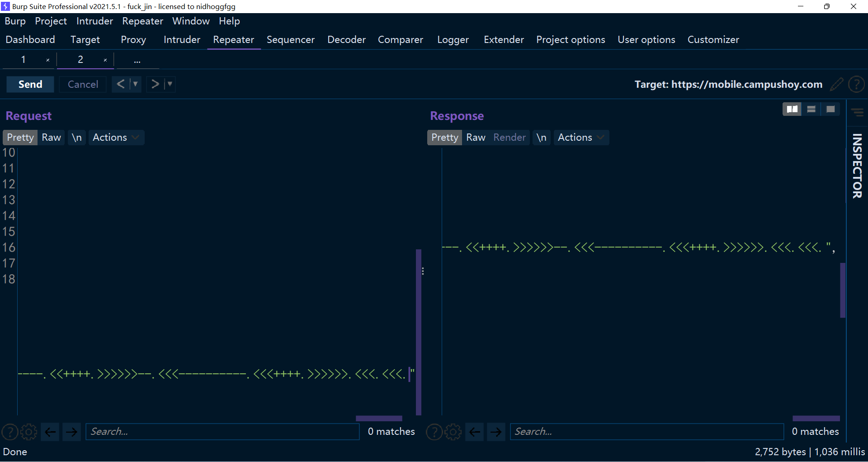The image size is (868, 462).
Task: Open response search help icon
Action: (434, 432)
